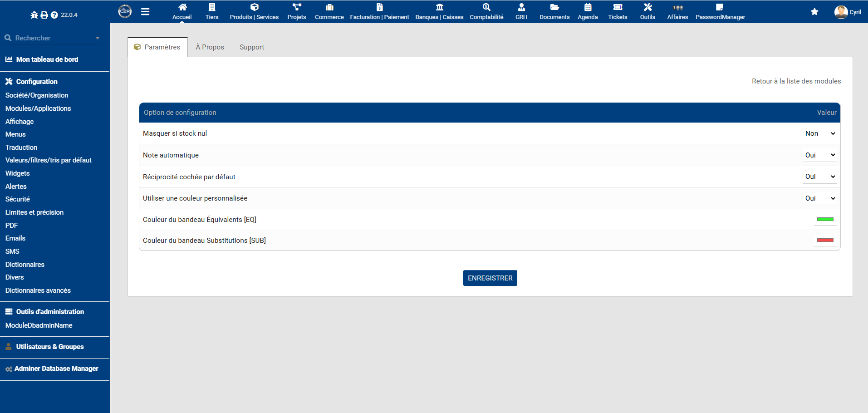Screen dimensions: 868x413
Task: Switch to the Paramètres tab
Action: (157, 47)
